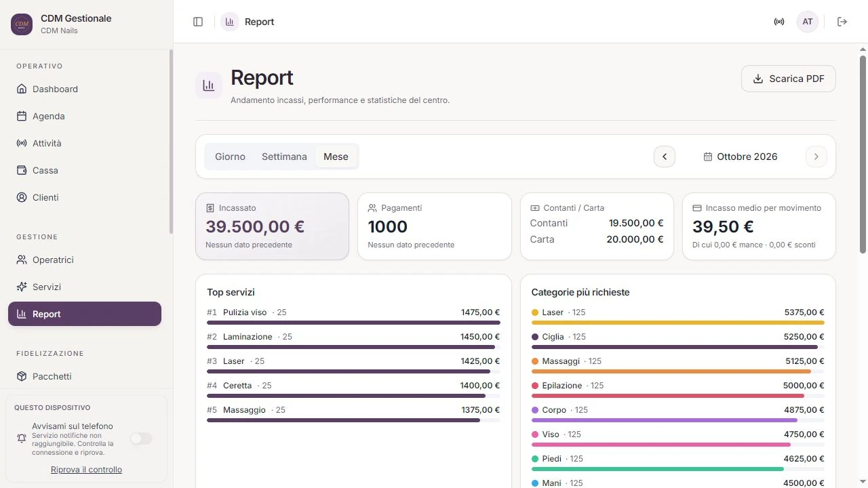Screen dimensions: 868x488
Task: Go to Attività in the sidebar
Action: tap(85, 143)
